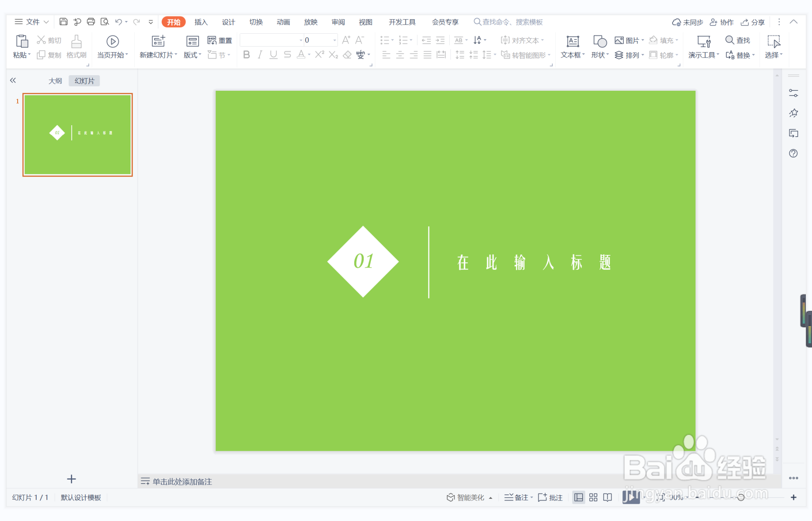Start slideshow from current page icon
This screenshot has width=812, height=521.
(112, 41)
